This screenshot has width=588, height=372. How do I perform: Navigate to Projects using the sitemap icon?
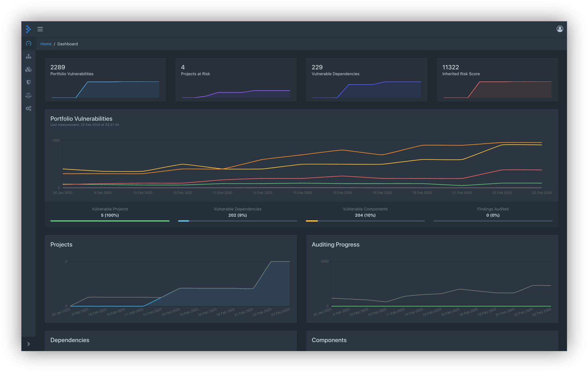[28, 56]
